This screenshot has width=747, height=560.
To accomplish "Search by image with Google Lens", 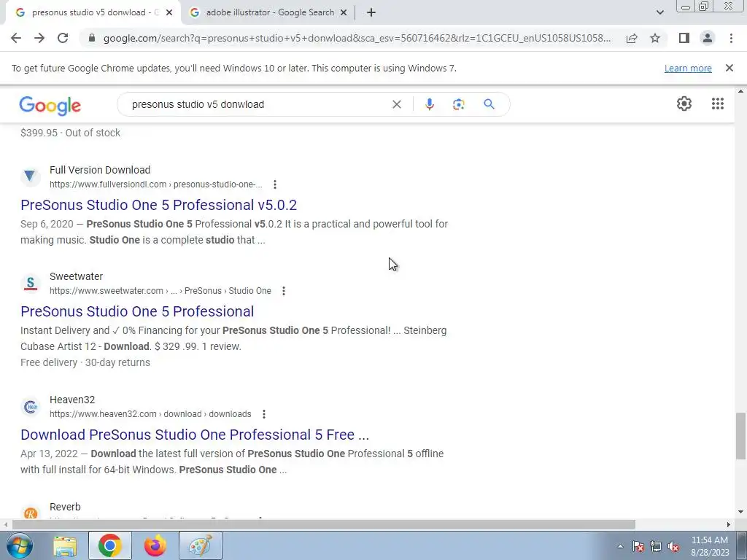I will point(458,104).
